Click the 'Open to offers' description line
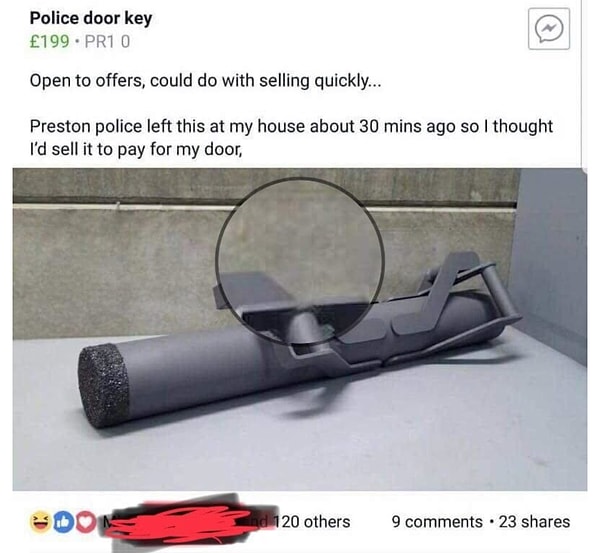Screen dimensions: 600x553 tap(205, 81)
